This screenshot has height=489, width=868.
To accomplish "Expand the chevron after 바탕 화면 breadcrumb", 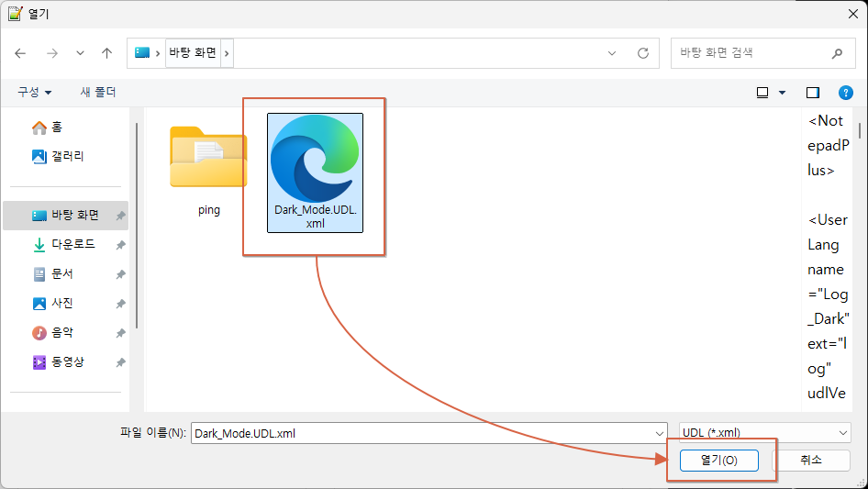I will click(227, 53).
